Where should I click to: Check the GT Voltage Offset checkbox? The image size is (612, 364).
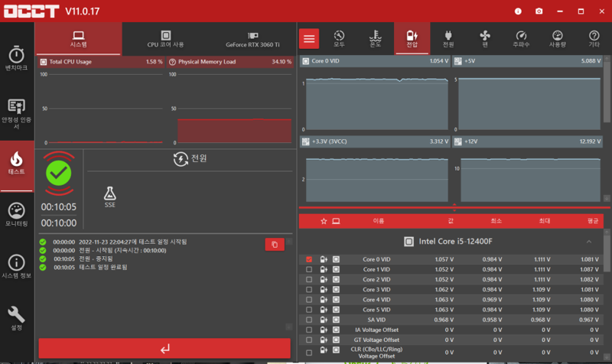click(309, 340)
